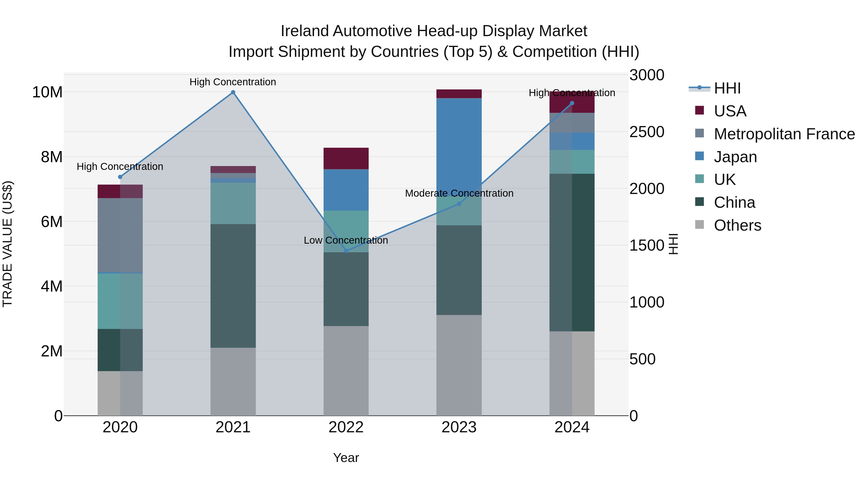Click the China dark green legend swatch

(x=699, y=202)
